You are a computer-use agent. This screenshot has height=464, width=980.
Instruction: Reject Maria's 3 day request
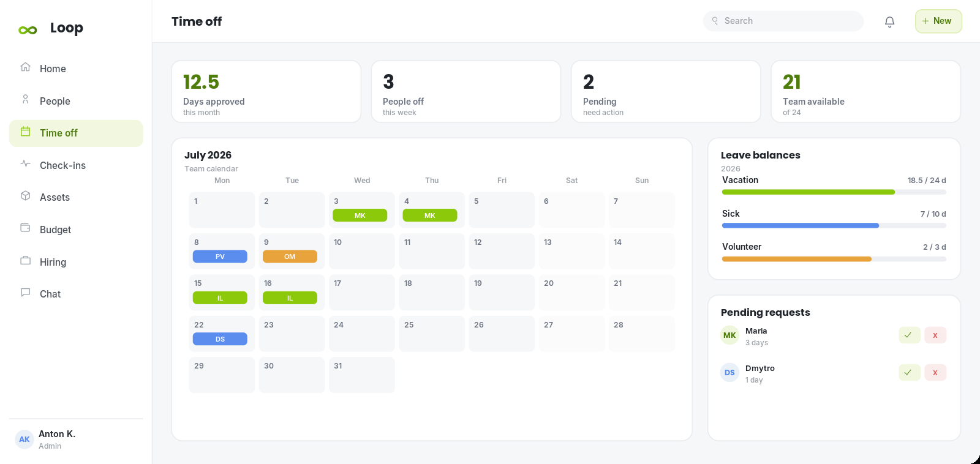tap(935, 335)
